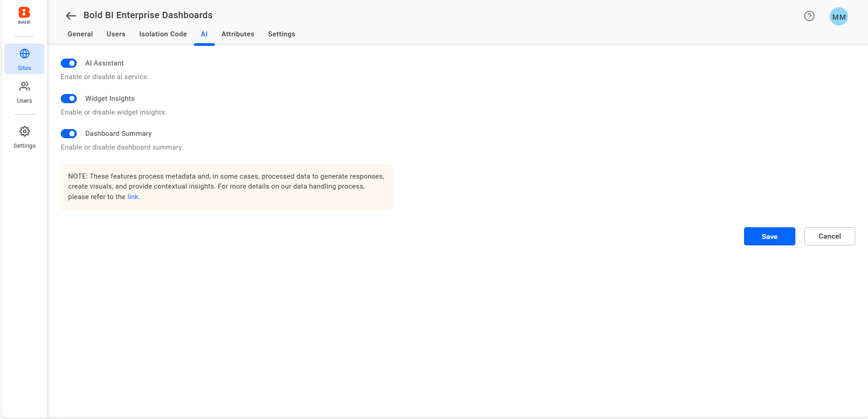Viewport: 868px width, 419px height.
Task: Toggle the Dashboard Summary switch
Action: coord(69,134)
